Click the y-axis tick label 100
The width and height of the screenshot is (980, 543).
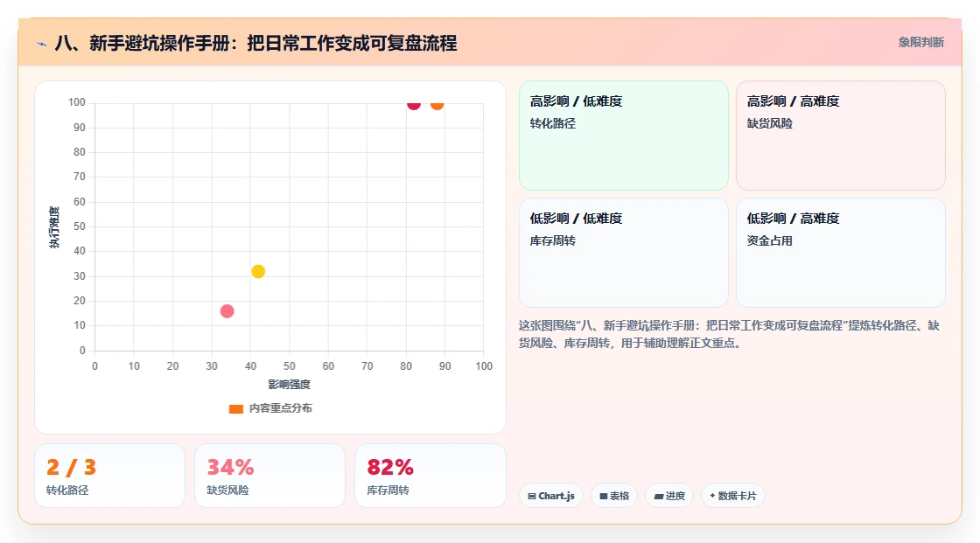tap(77, 102)
